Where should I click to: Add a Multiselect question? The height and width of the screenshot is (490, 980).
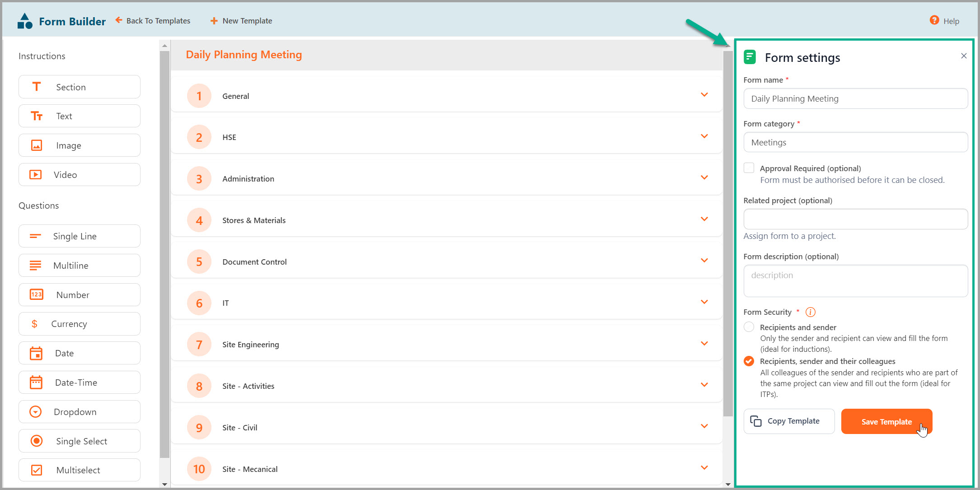(79, 470)
